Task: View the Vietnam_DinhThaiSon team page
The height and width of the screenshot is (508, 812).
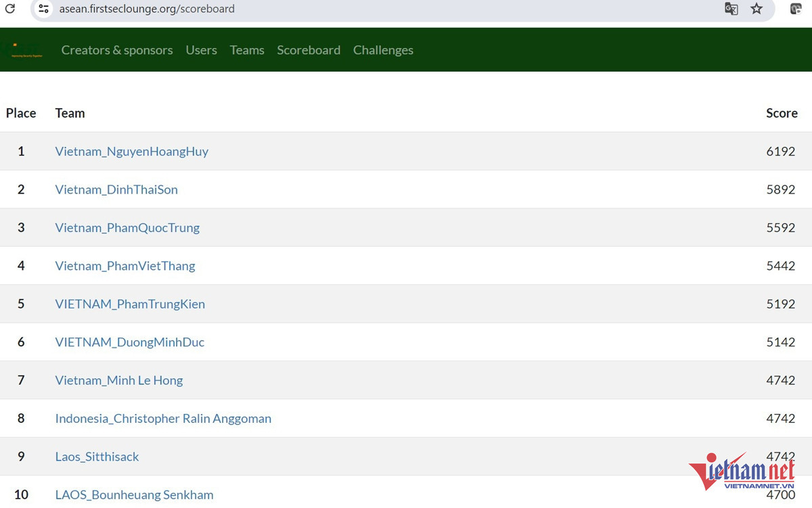Action: (x=116, y=189)
